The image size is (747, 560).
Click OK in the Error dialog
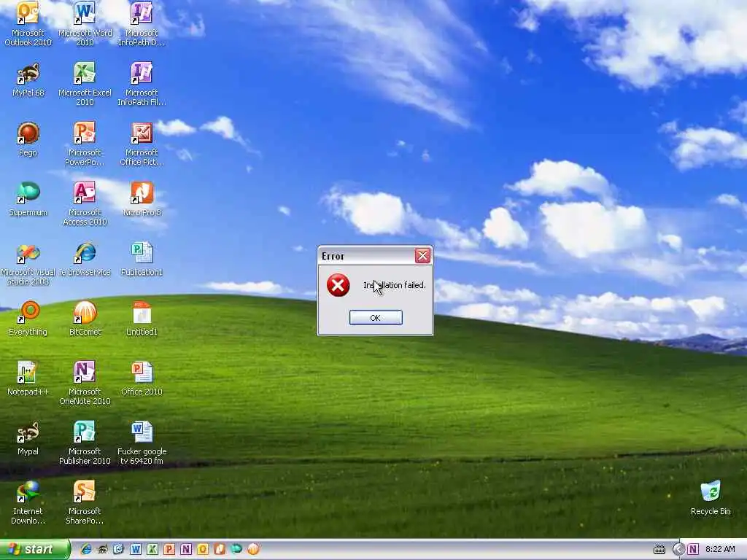tap(376, 318)
